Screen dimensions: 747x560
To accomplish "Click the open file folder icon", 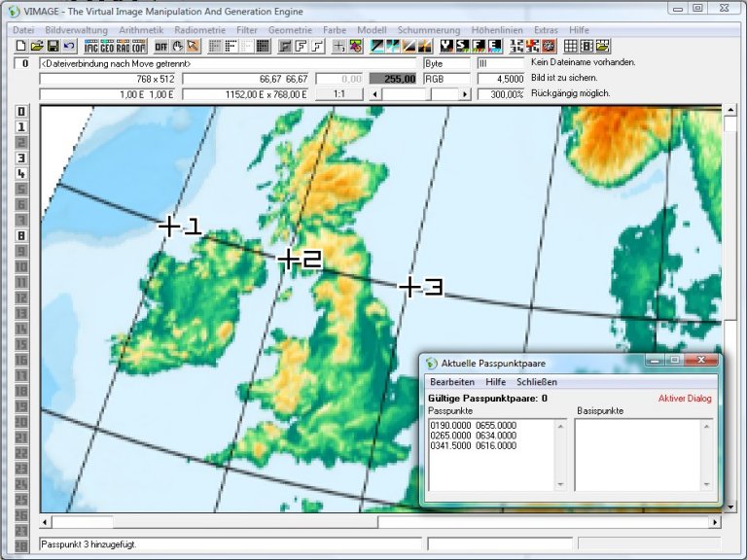I will (37, 46).
